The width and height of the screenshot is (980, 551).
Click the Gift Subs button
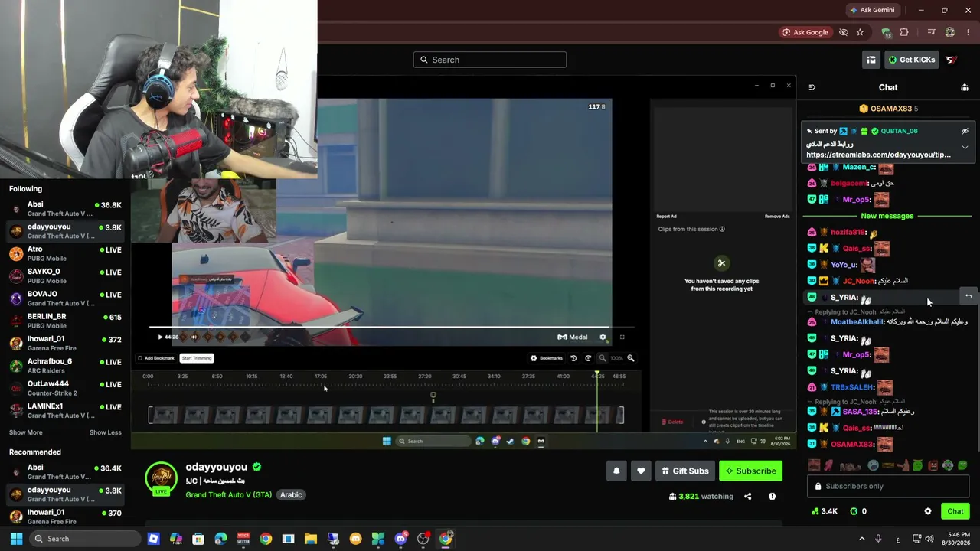[x=685, y=471]
